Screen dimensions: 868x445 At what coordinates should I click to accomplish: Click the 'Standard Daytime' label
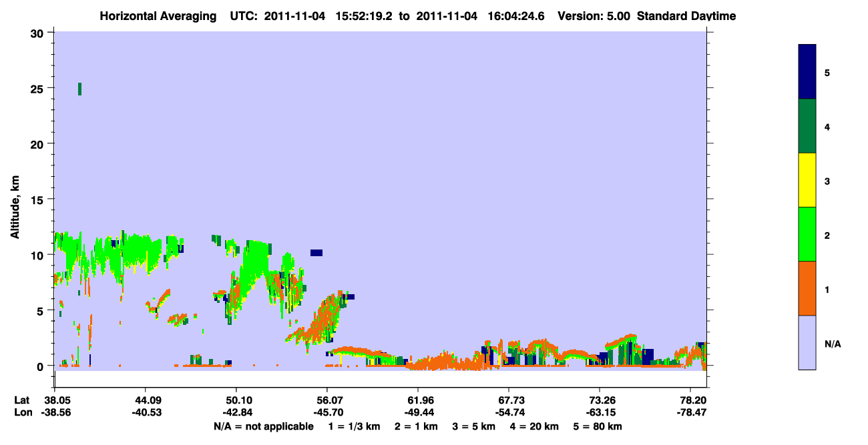click(686, 16)
